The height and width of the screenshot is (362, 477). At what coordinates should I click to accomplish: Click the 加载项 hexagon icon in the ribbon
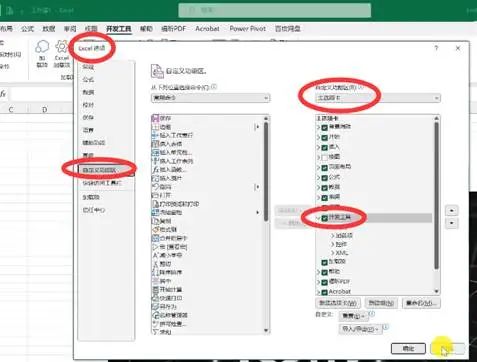tap(42, 47)
